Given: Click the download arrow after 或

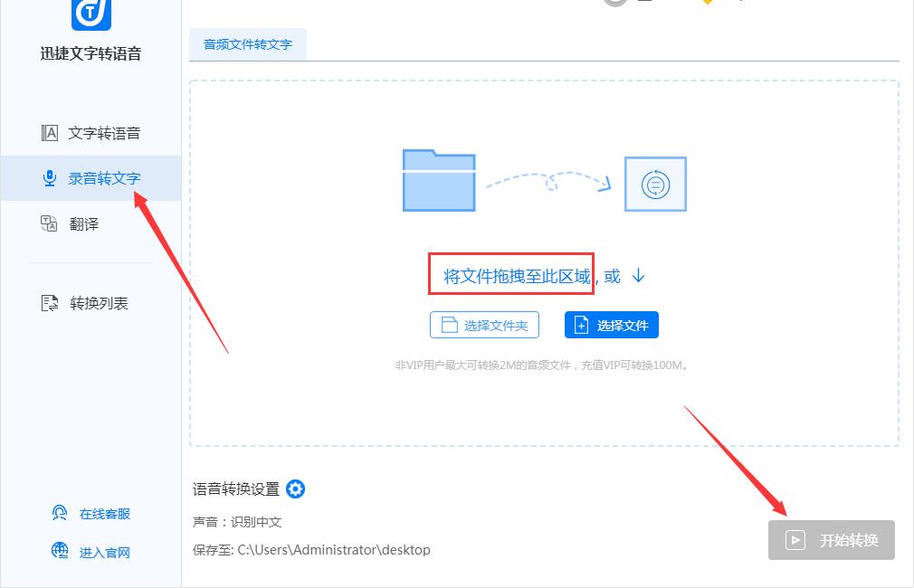Looking at the screenshot, I should pos(639,276).
